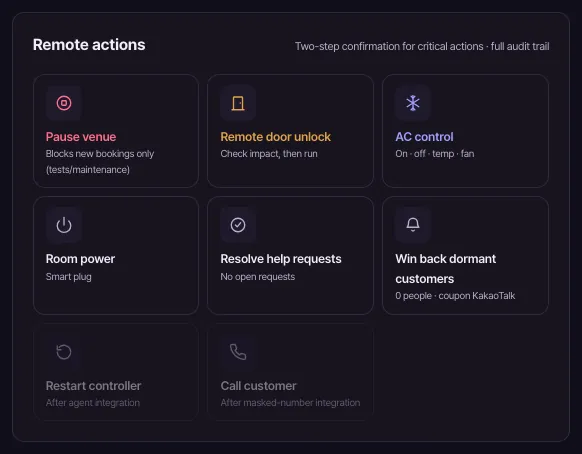The width and height of the screenshot is (582, 454).
Task: Select the Room power title
Action: [80, 259]
